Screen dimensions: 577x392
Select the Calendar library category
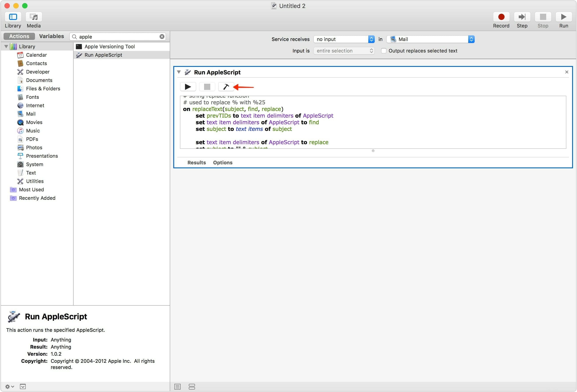click(36, 55)
